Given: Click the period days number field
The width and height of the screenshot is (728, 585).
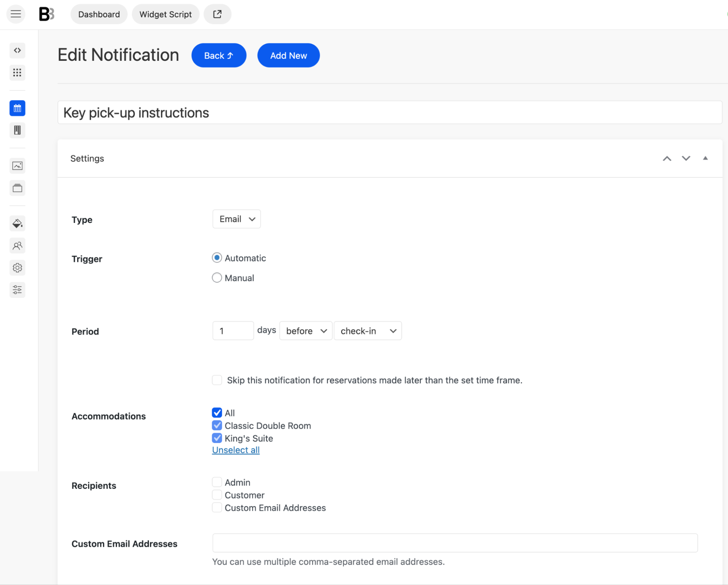Looking at the screenshot, I should [233, 331].
